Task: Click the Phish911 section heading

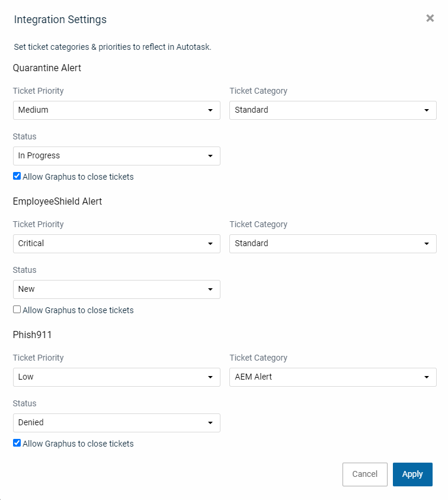Action: [x=32, y=335]
